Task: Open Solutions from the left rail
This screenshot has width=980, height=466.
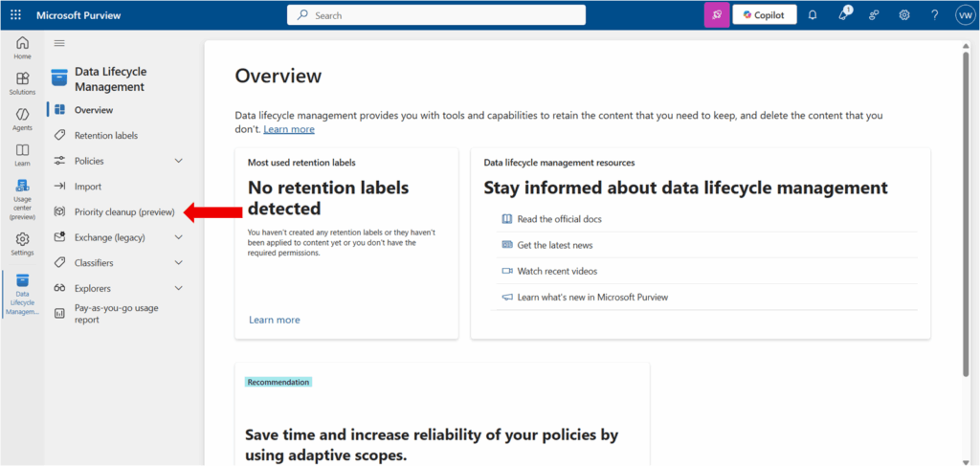Action: coord(22,83)
